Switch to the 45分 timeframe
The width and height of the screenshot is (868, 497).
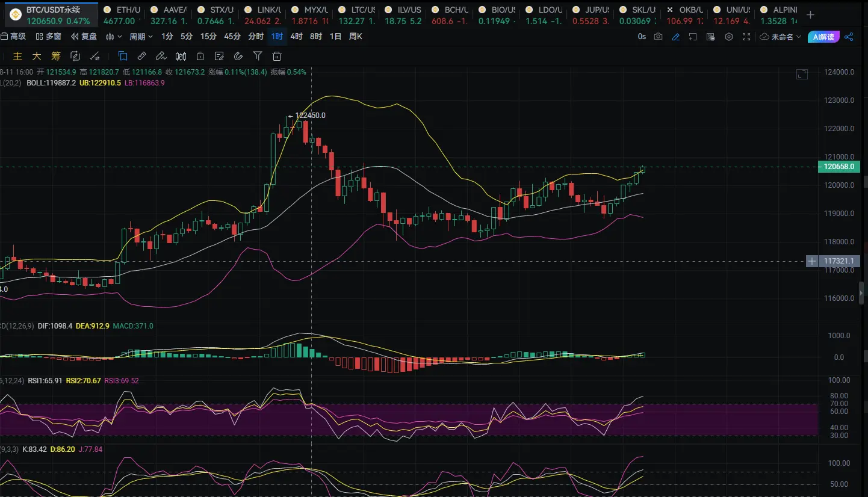232,37
